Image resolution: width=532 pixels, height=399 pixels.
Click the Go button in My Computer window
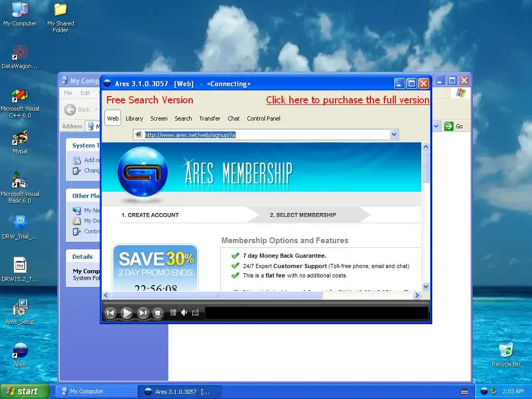coord(453,126)
